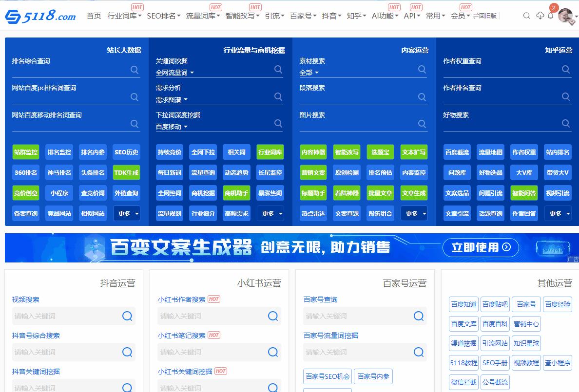
Task: Open the SEO排名 nav menu
Action: pyautogui.click(x=164, y=16)
